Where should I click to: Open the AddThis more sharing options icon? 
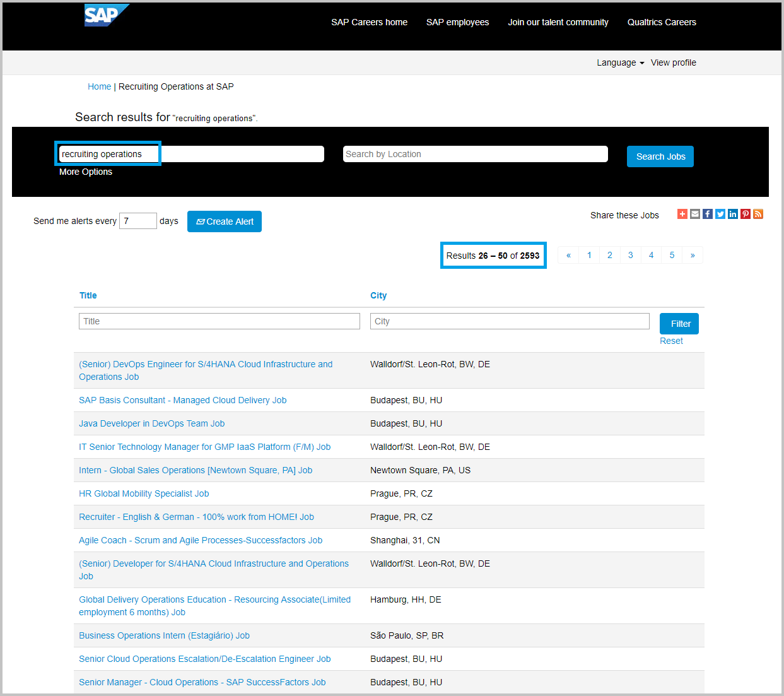pos(682,214)
